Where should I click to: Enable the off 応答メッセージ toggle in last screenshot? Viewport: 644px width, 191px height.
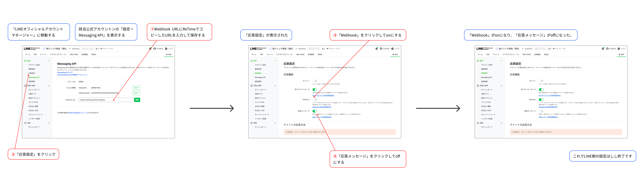[x=541, y=111]
